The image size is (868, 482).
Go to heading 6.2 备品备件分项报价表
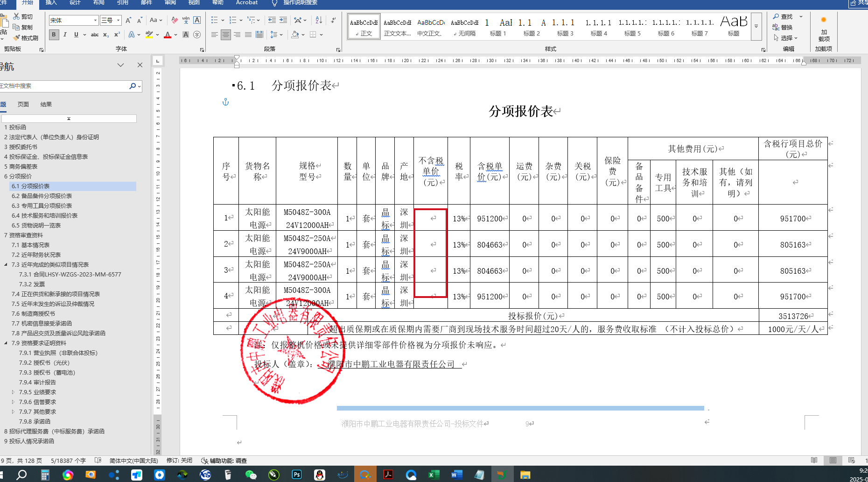point(42,196)
